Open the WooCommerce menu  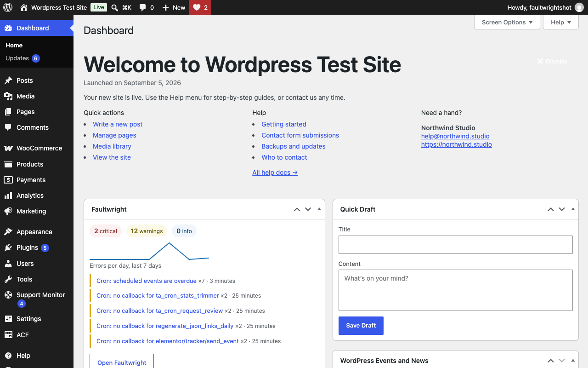[x=37, y=148]
